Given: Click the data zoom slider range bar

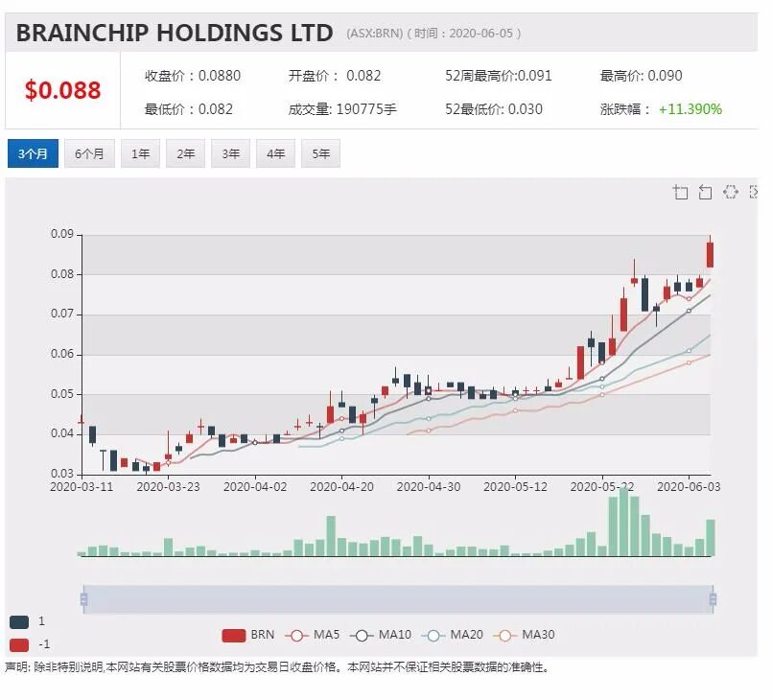Looking at the screenshot, I should point(398,599).
